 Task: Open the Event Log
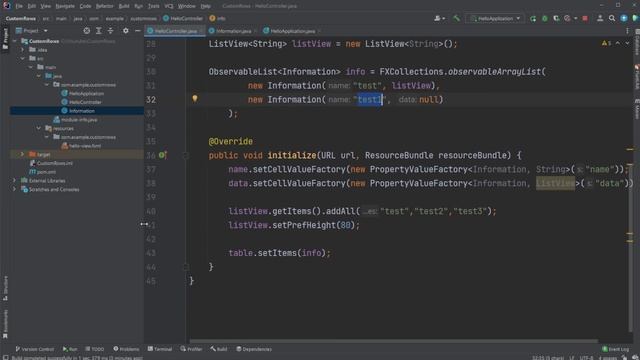click(616, 349)
